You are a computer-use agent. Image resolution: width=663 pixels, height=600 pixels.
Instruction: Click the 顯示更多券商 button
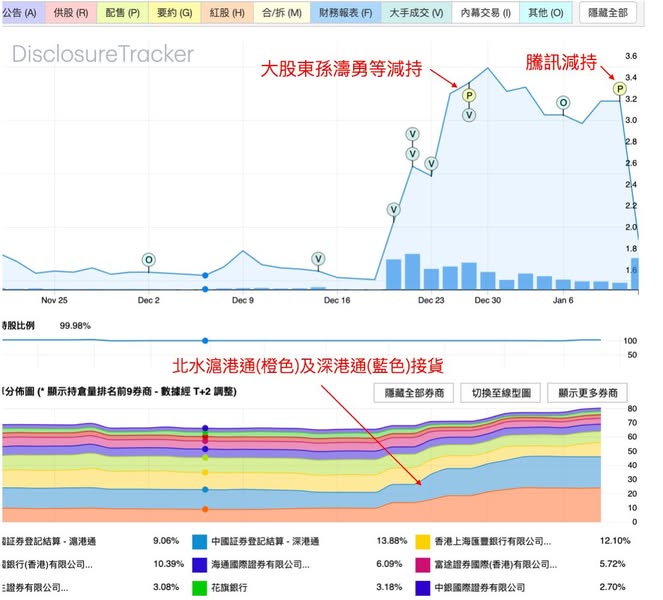(x=588, y=393)
